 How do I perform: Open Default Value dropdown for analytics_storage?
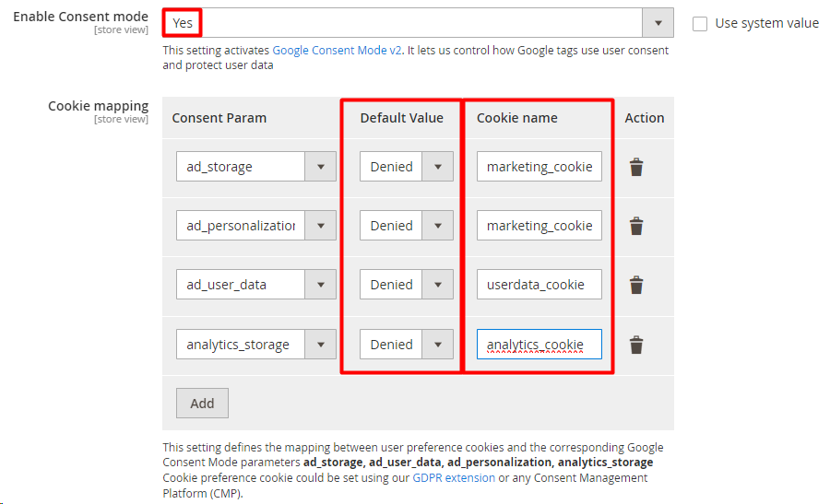(x=407, y=345)
